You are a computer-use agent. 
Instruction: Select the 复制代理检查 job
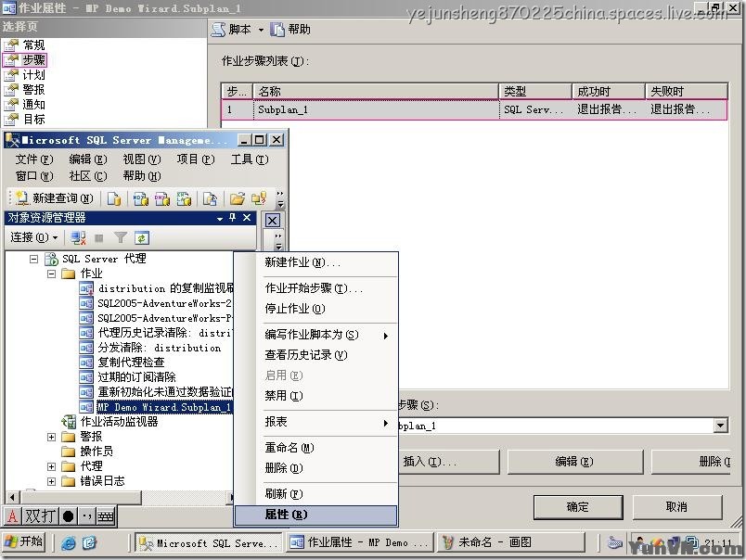pyautogui.click(x=131, y=363)
